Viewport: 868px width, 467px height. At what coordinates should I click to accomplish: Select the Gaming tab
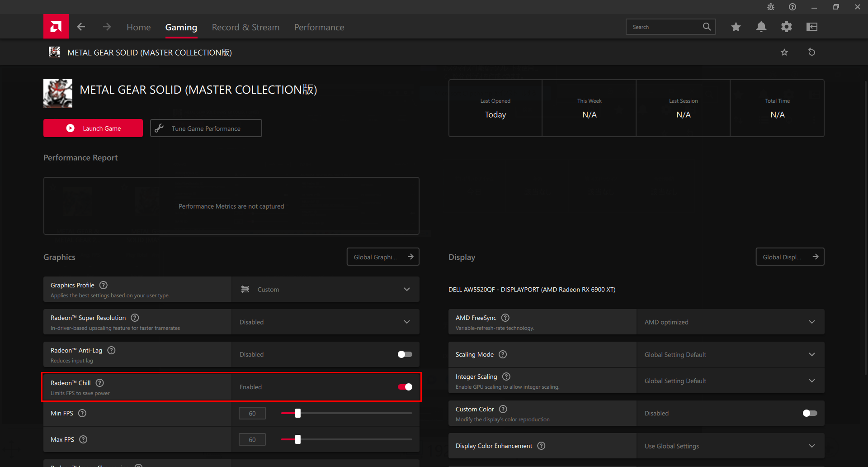181,27
